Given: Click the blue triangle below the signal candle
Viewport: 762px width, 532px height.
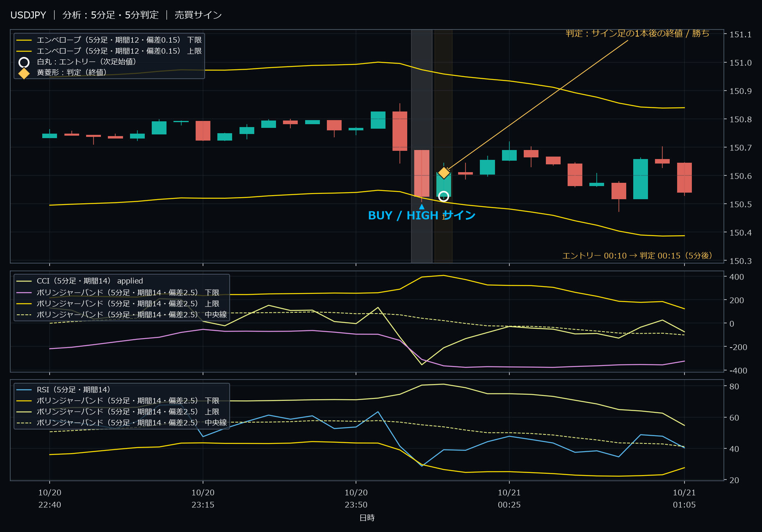Looking at the screenshot, I should pos(422,207).
